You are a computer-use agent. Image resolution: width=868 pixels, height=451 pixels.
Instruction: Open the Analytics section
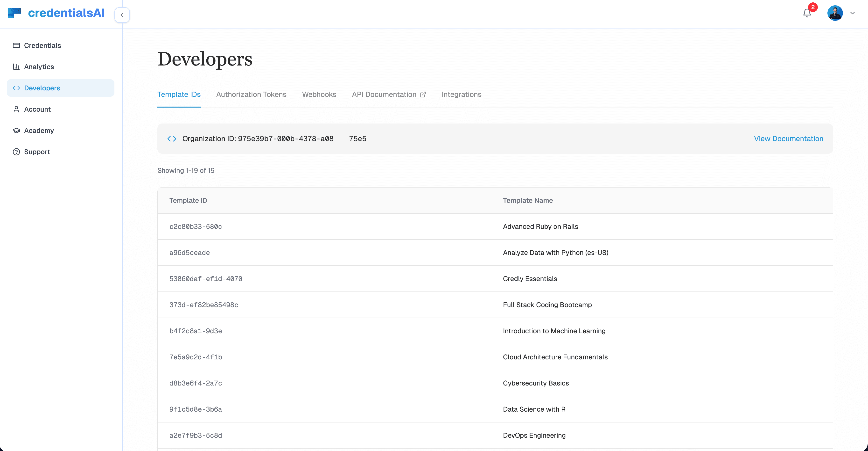coord(39,66)
